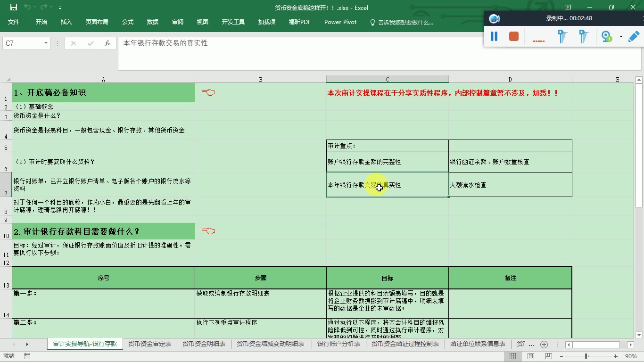644x362 pixels.
Task: Click the first marker flag icon in recorder
Action: pyautogui.click(x=562, y=36)
